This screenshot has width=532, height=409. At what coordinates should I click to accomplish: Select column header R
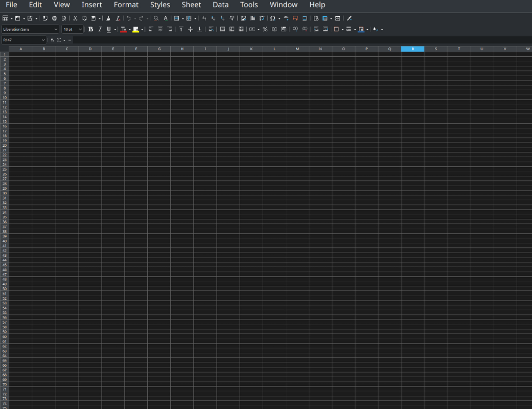[x=412, y=49]
